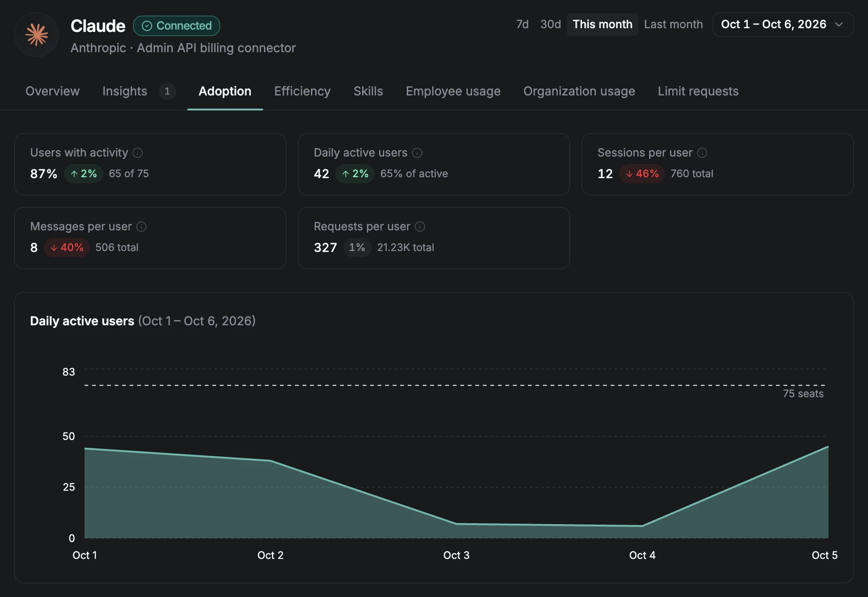868x597 pixels.
Task: Click the 2% increase badge for Users with activity
Action: tap(84, 174)
